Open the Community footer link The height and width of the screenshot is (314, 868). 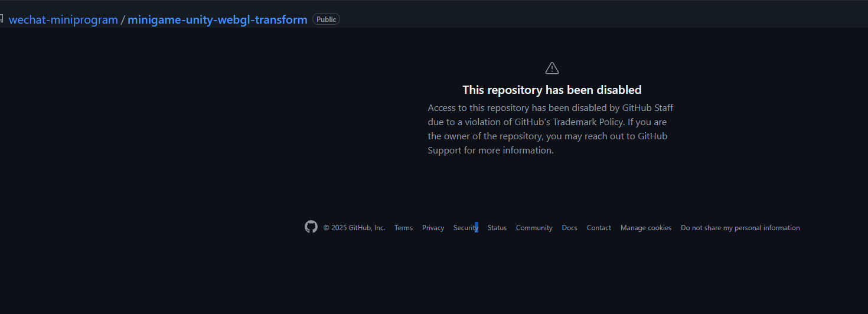pyautogui.click(x=534, y=228)
